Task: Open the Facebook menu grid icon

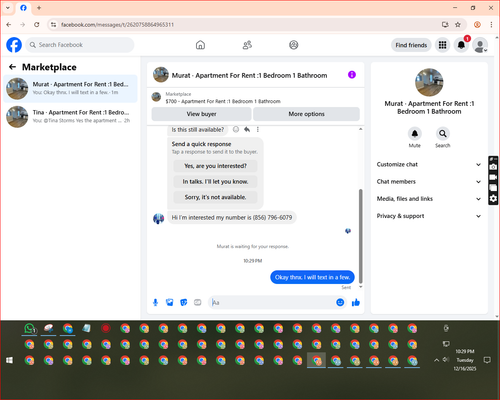Action: click(x=442, y=45)
